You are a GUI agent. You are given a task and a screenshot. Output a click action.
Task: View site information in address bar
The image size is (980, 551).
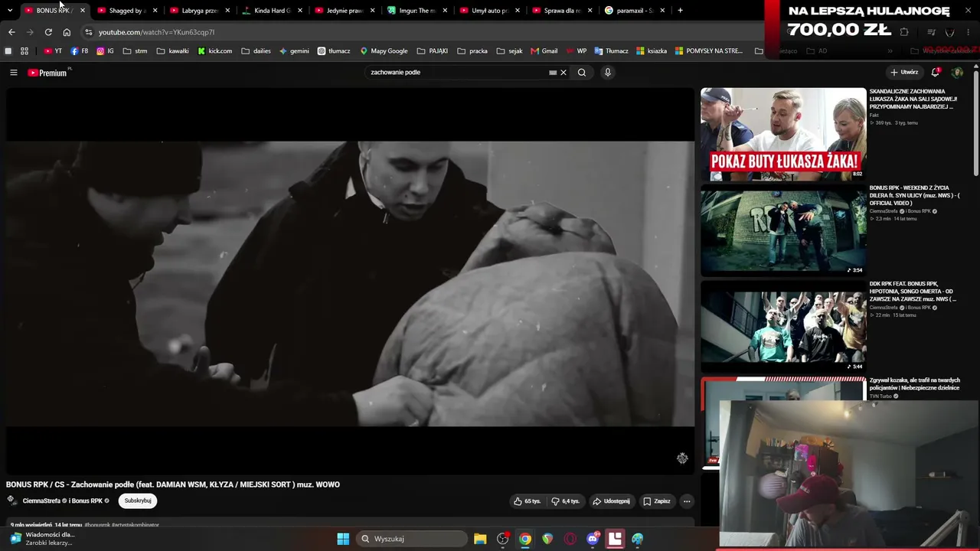coord(89,32)
